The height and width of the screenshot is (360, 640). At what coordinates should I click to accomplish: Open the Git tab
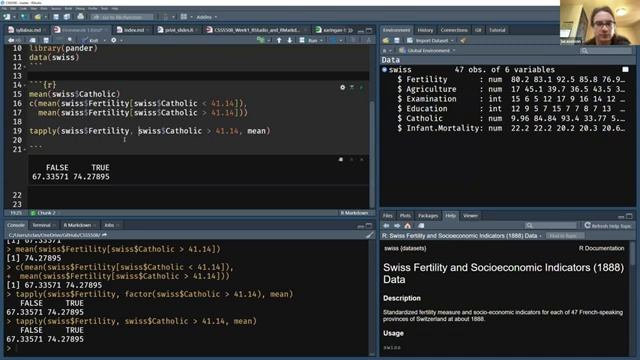click(478, 30)
